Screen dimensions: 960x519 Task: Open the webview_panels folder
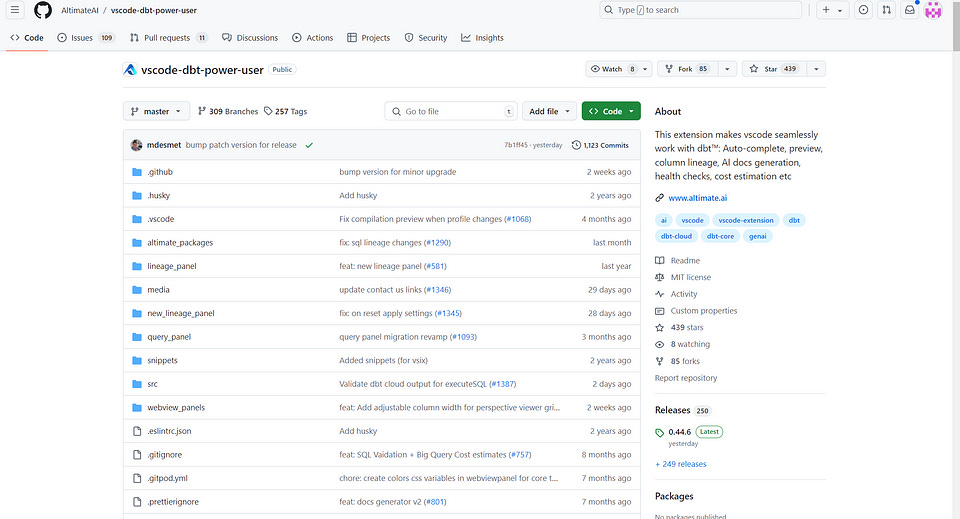176,408
